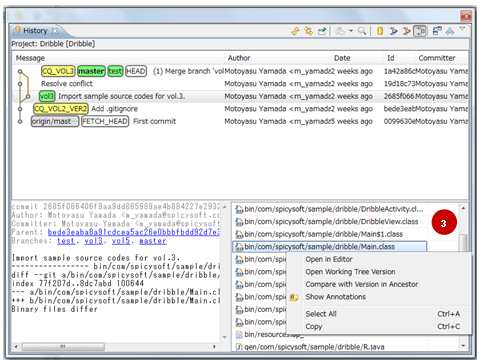Click the green master branch label
This screenshot has width=482, height=364.
tap(91, 71)
